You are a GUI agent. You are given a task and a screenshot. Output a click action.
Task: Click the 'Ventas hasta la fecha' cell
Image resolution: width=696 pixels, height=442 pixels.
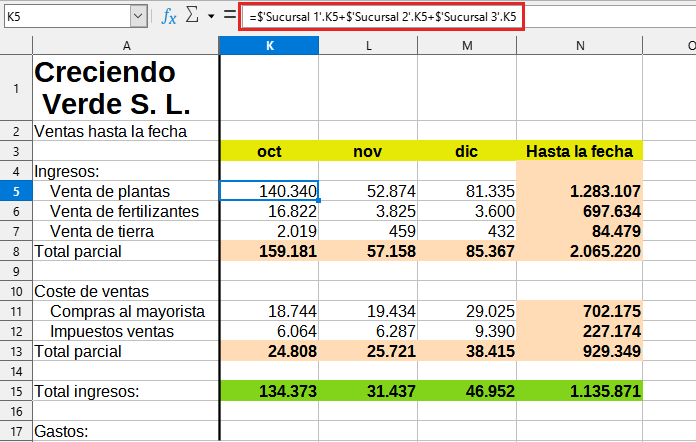pos(126,131)
